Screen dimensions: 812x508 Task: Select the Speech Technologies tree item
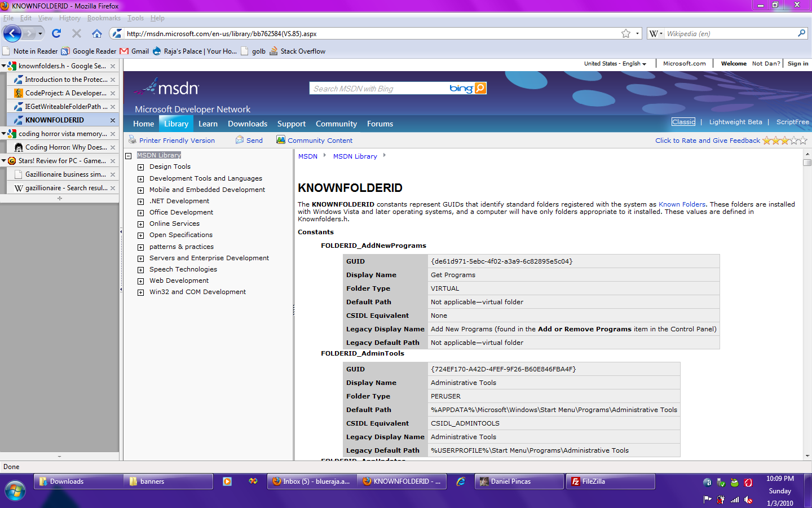(183, 269)
